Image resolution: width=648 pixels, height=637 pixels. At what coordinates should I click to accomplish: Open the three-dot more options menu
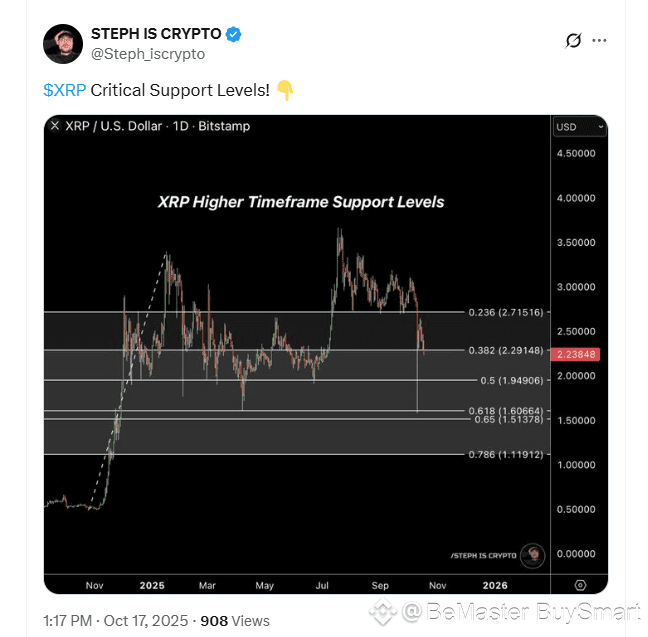600,41
